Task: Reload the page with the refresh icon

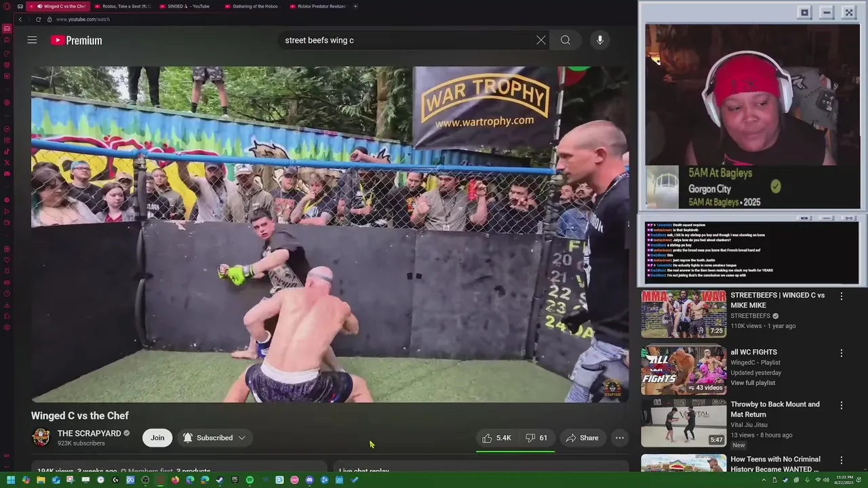Action: 38,19
